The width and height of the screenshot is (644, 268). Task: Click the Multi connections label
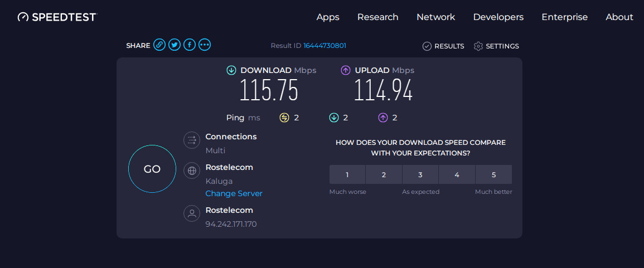coord(215,150)
